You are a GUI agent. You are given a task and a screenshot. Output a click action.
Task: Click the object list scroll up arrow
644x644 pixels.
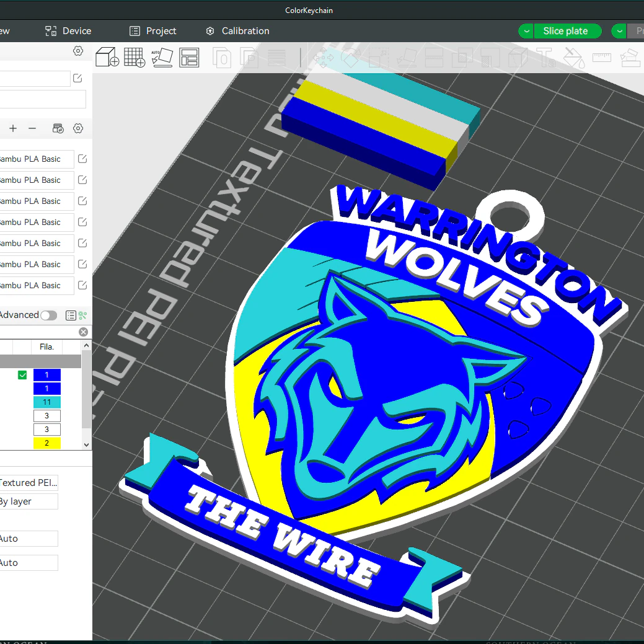[x=86, y=346]
